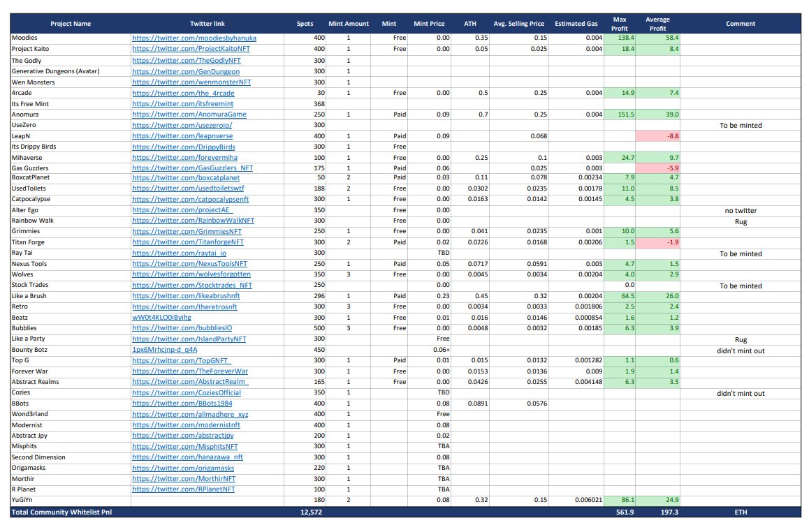Select the LeapN average profit -8.8 cell
809x532 pixels.
click(658, 136)
